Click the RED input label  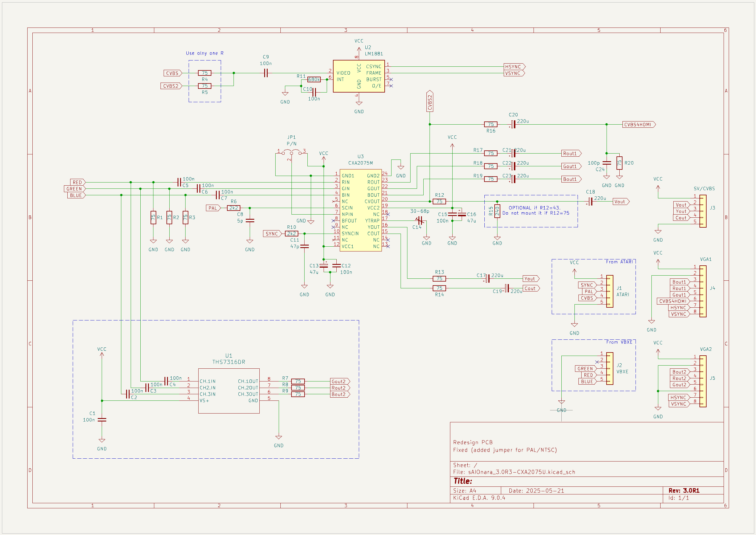[78, 182]
